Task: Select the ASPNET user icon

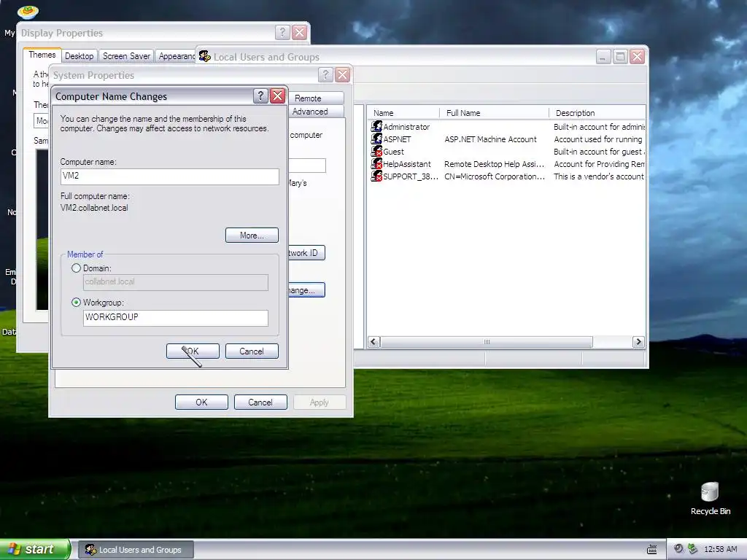Action: coord(377,139)
